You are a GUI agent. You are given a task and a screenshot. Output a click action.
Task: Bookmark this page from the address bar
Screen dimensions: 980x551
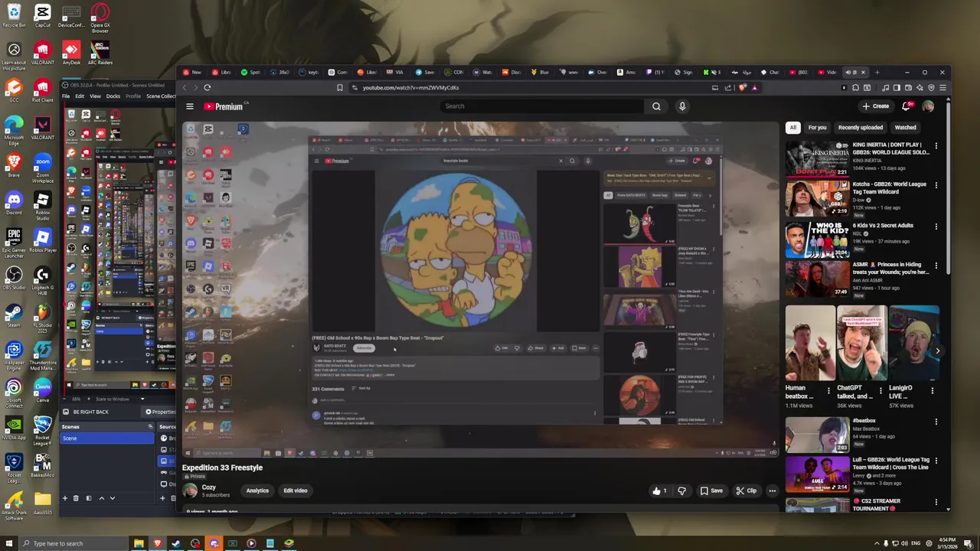[x=340, y=87]
